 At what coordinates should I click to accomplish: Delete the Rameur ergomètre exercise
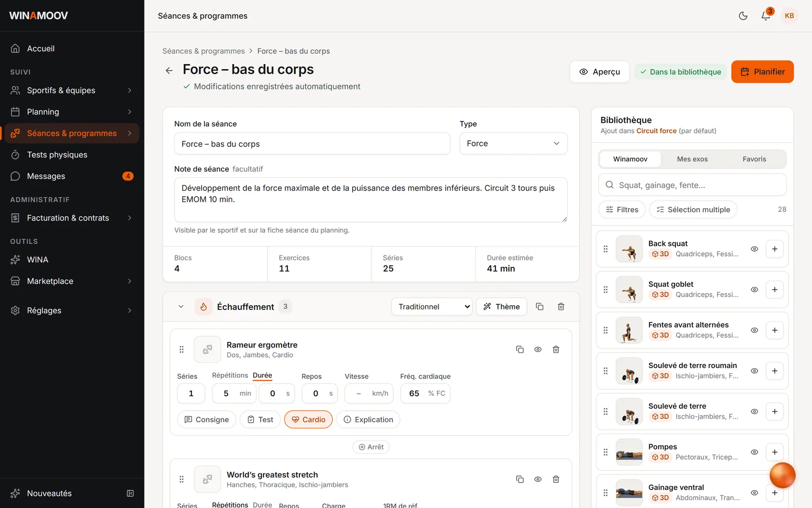pos(556,350)
